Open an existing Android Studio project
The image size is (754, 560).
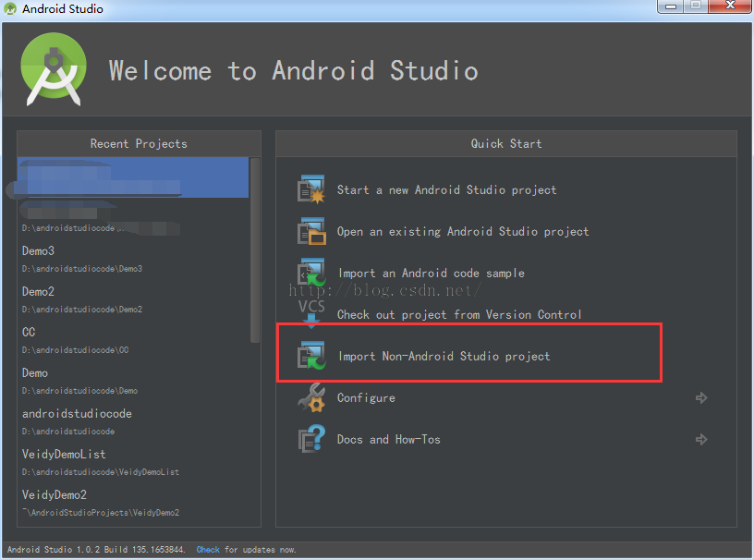pyautogui.click(x=463, y=231)
